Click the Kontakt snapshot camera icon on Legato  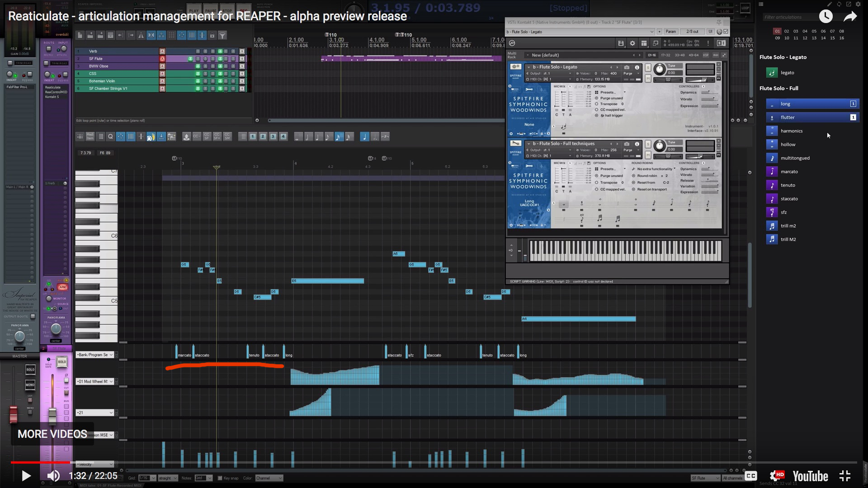[627, 67]
